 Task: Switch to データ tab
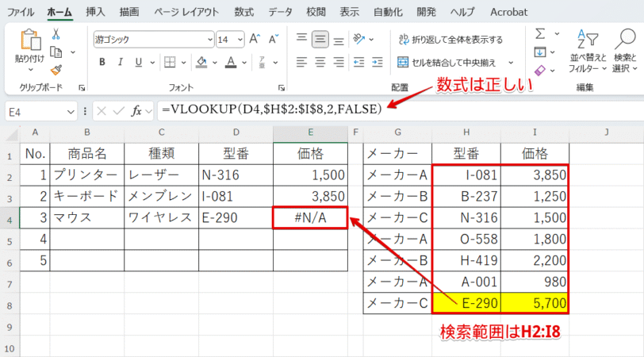point(281,12)
